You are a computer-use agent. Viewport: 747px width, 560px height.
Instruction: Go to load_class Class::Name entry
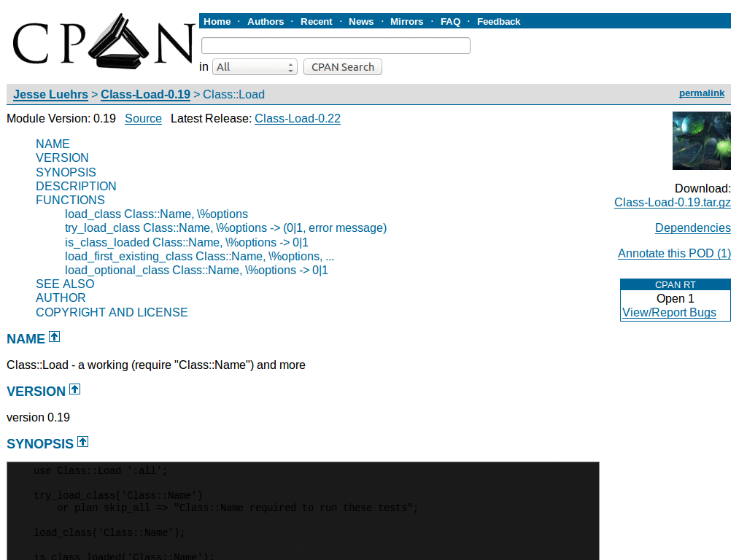(156, 214)
